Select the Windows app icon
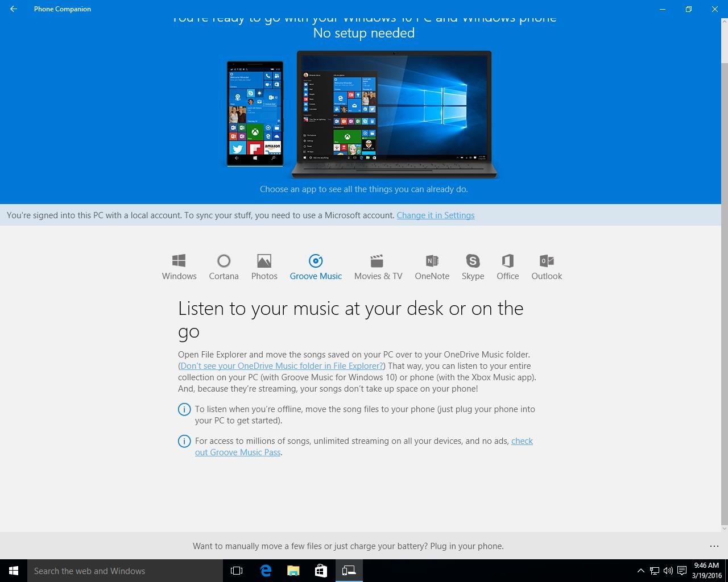 tap(179, 261)
